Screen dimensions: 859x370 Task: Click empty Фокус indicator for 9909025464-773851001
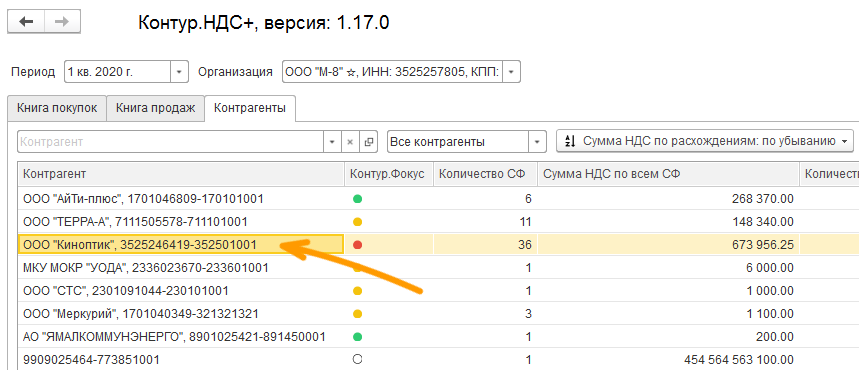coord(358,360)
